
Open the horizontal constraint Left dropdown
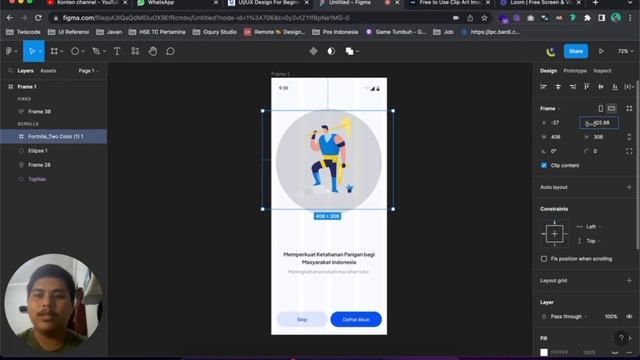pyautogui.click(x=593, y=227)
